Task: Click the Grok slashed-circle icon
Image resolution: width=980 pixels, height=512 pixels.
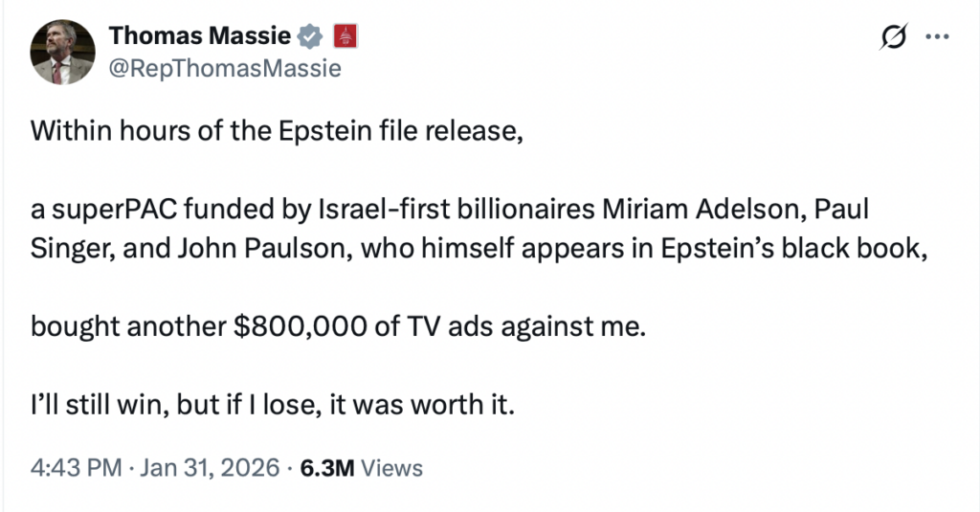Action: click(x=892, y=38)
